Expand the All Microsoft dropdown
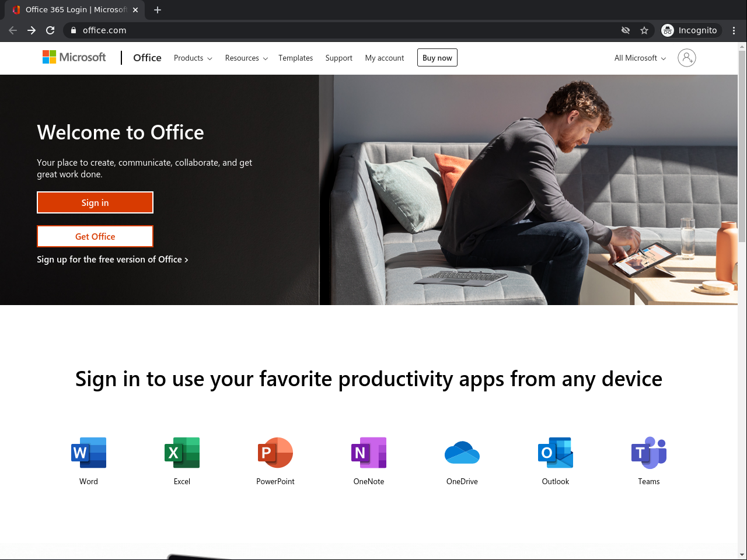The image size is (747, 560). pos(640,58)
